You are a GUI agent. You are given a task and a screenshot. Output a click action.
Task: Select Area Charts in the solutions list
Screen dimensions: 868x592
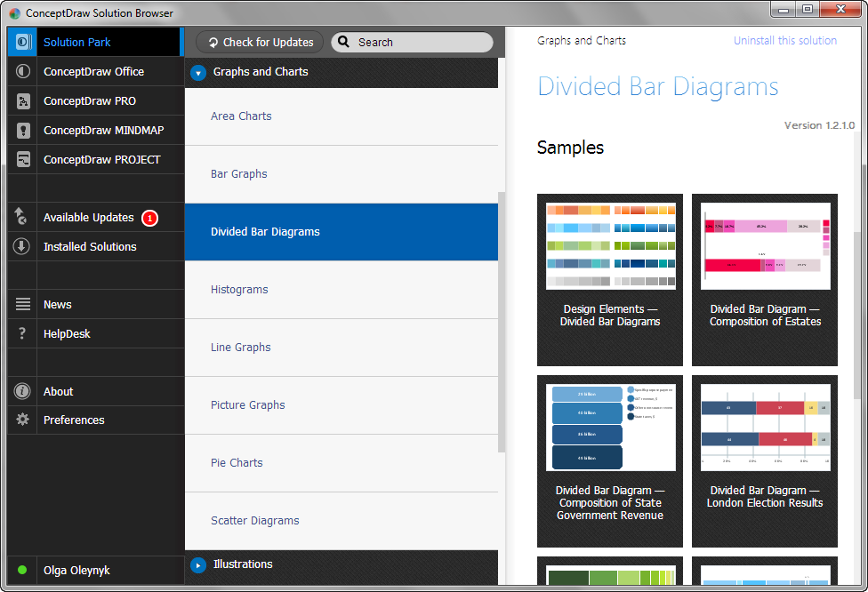click(342, 116)
